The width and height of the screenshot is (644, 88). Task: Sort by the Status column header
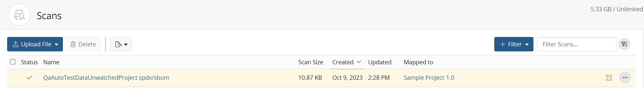coord(29,62)
